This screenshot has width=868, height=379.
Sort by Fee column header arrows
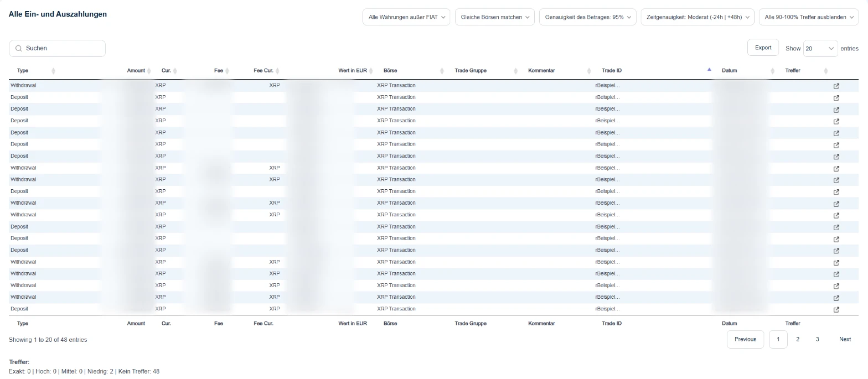point(227,71)
